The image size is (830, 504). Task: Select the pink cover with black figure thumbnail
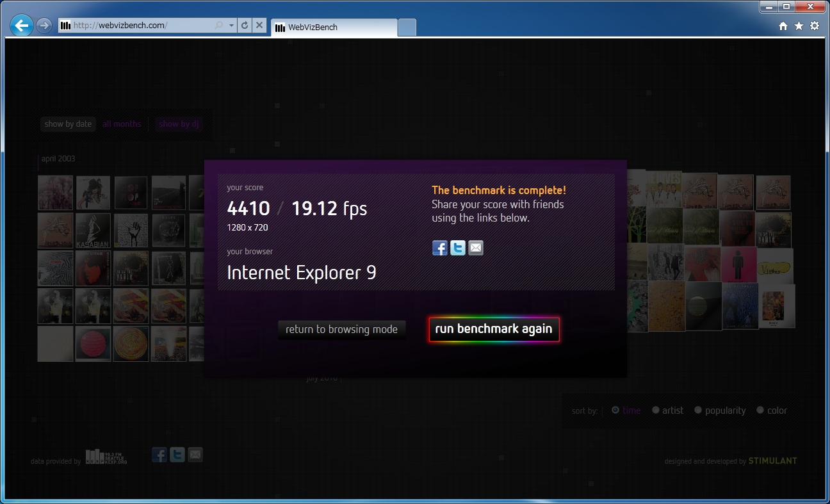click(x=739, y=264)
